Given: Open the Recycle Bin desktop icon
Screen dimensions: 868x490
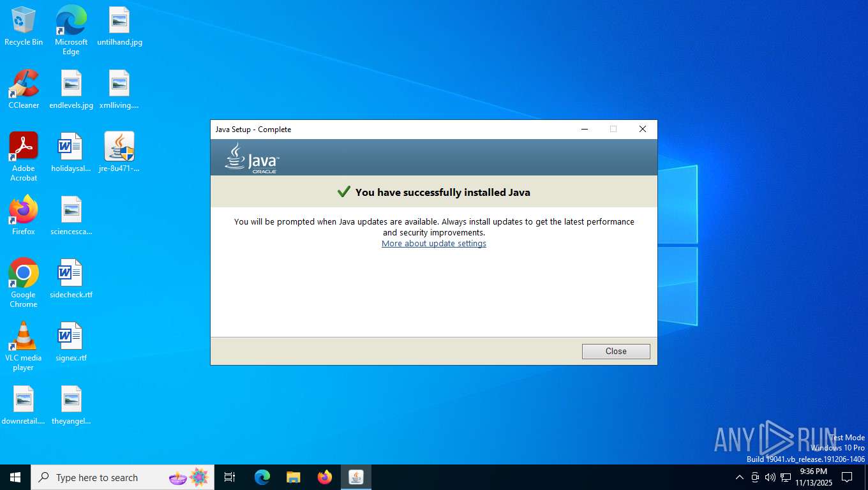Looking at the screenshot, I should [x=24, y=26].
